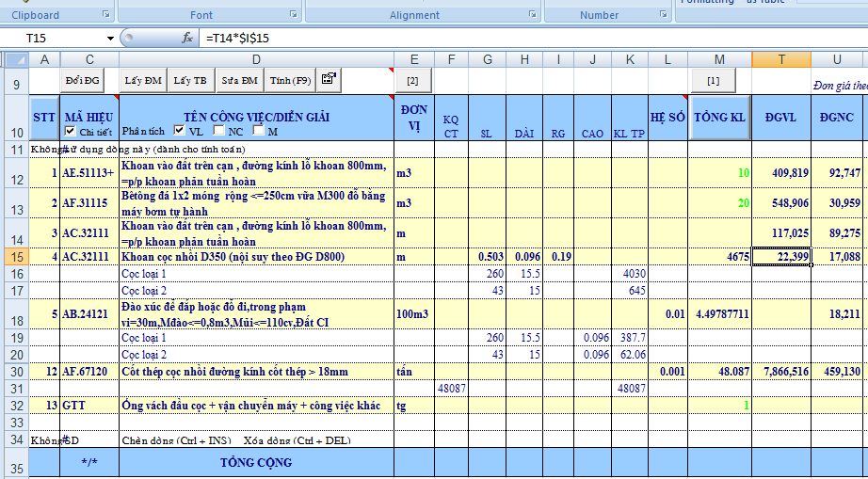Toggle the Chi tiết checkbox
The height and width of the screenshot is (479, 868).
click(x=70, y=132)
